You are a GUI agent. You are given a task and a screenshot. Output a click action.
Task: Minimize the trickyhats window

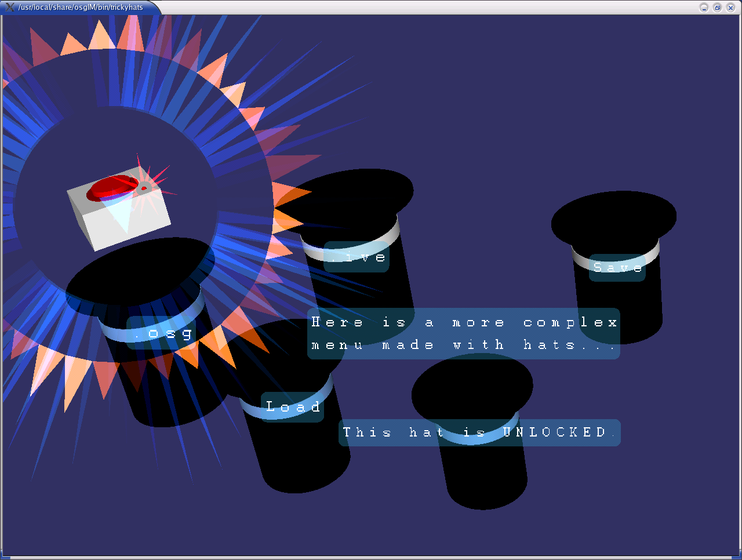704,8
